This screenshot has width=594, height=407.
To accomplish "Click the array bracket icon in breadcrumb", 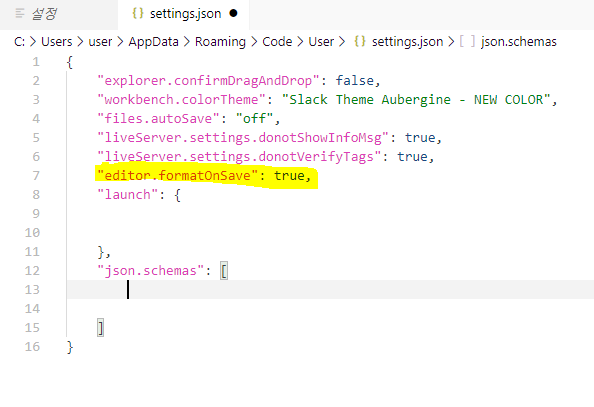I will (x=467, y=41).
